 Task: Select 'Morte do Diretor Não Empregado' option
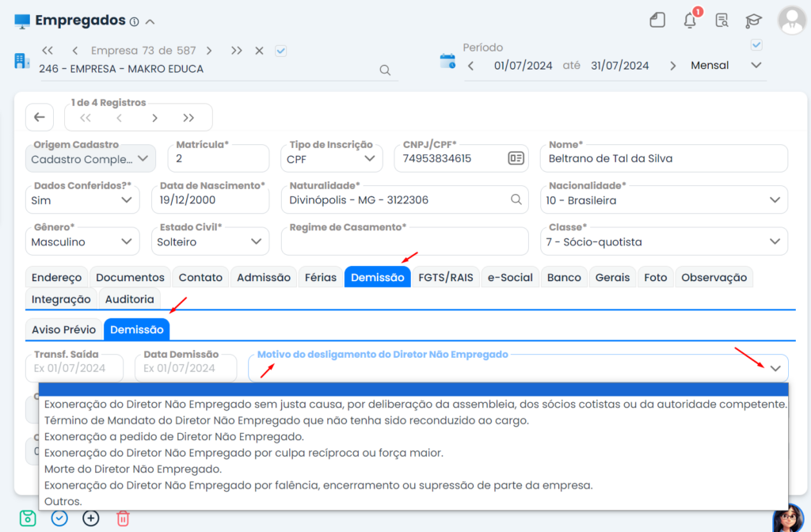coord(413,469)
